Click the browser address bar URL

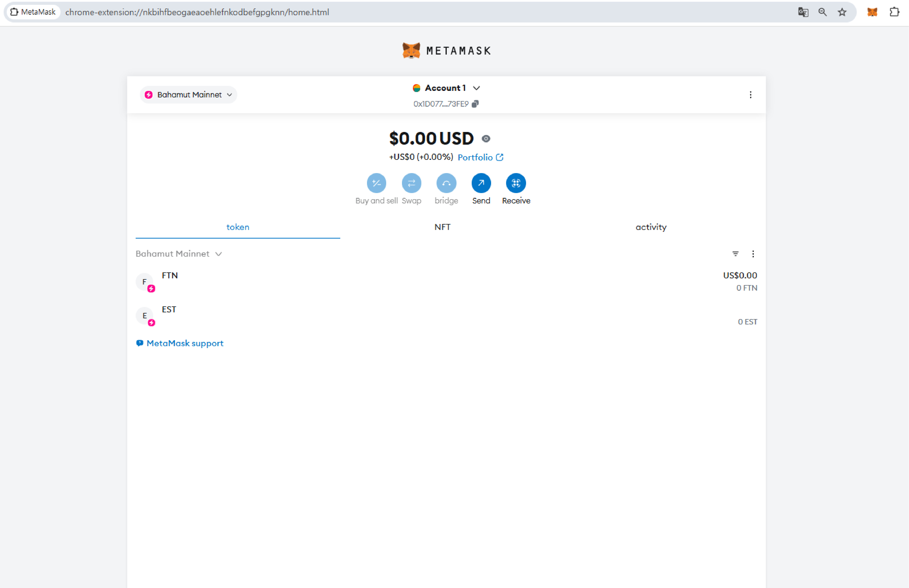click(x=197, y=12)
